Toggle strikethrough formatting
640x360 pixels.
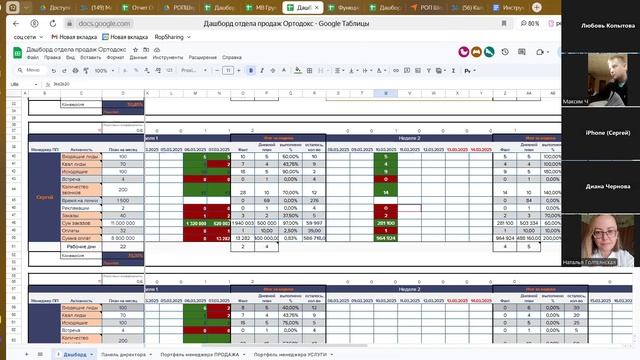click(x=273, y=71)
